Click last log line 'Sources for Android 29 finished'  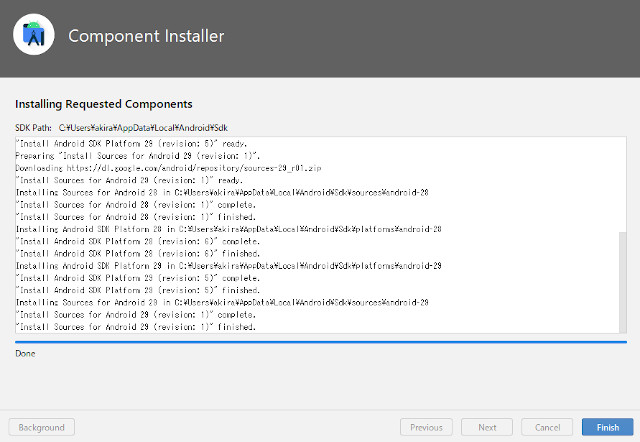tap(136, 327)
